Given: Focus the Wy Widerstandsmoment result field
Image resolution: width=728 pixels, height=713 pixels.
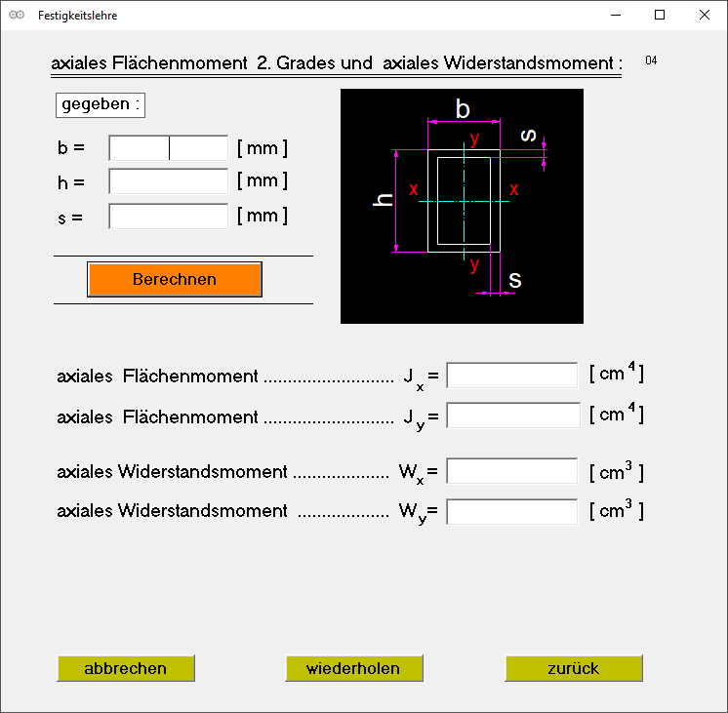Looking at the screenshot, I should pyautogui.click(x=511, y=511).
